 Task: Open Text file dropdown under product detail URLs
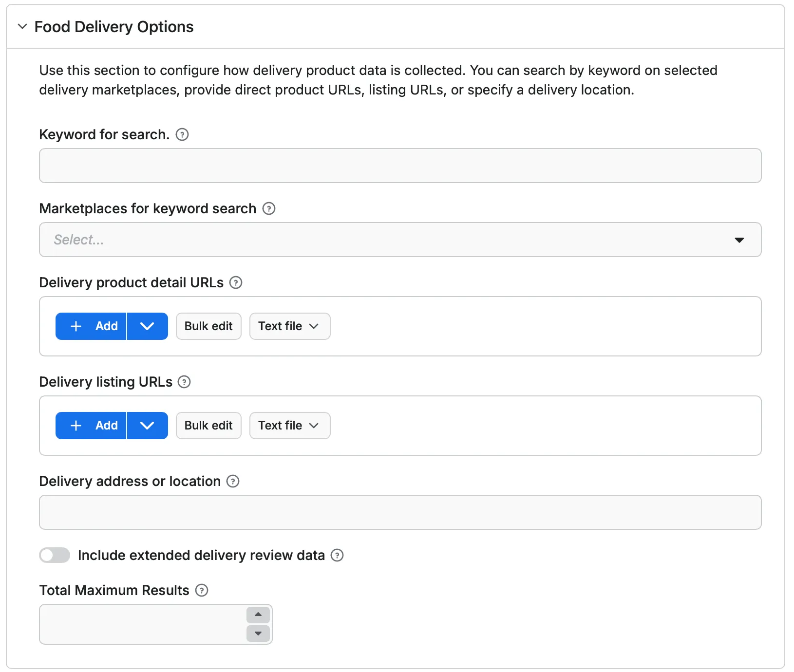pyautogui.click(x=289, y=326)
